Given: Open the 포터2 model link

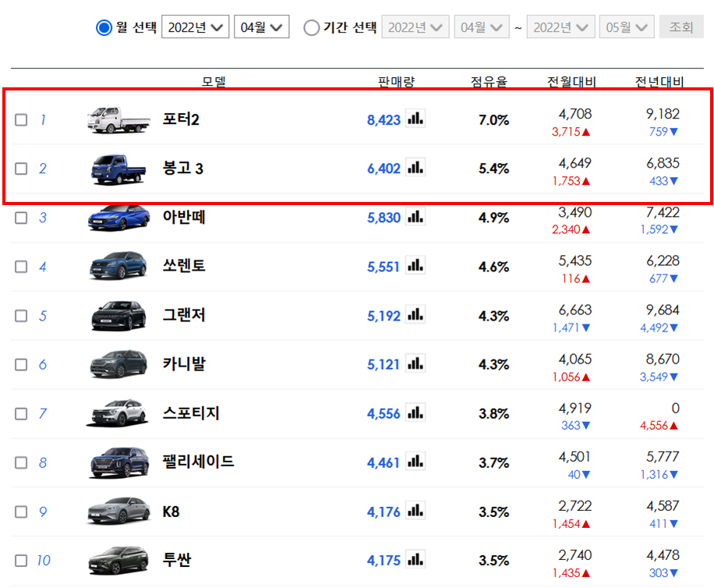Looking at the screenshot, I should 182,119.
